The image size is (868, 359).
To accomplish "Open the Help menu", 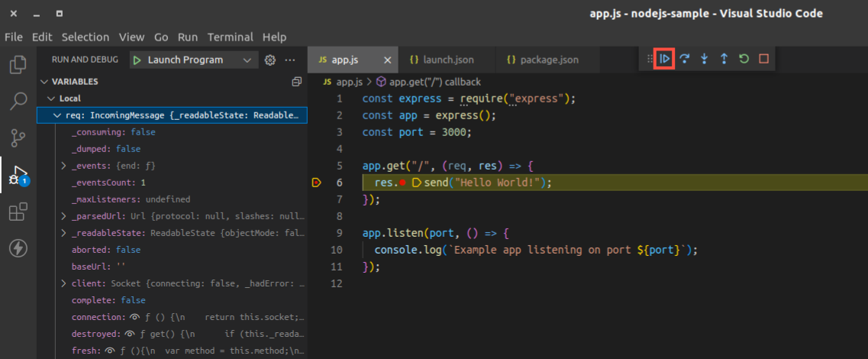I will point(275,37).
